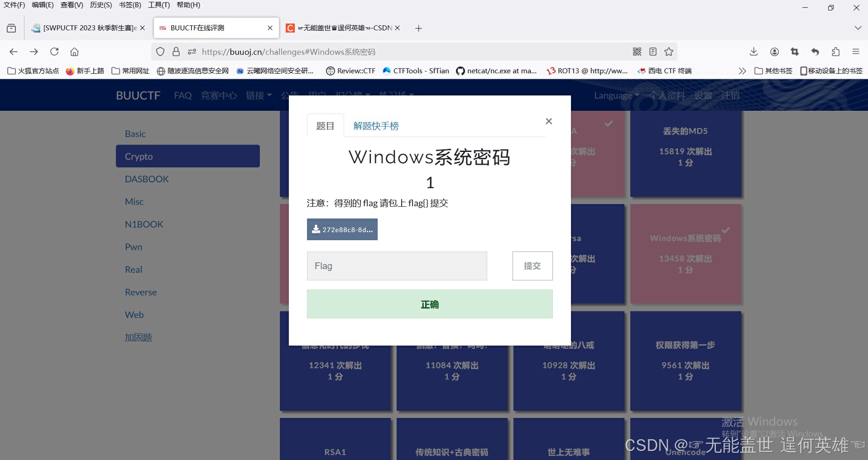Viewport: 868px width, 460px height.
Task: Download the 272e88c8-8d... attachment file
Action: (342, 229)
